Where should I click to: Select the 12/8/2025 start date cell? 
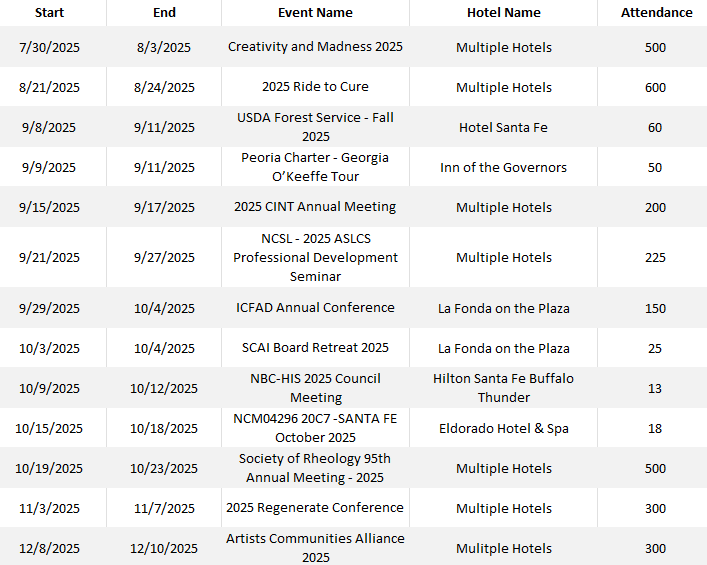(x=49, y=548)
